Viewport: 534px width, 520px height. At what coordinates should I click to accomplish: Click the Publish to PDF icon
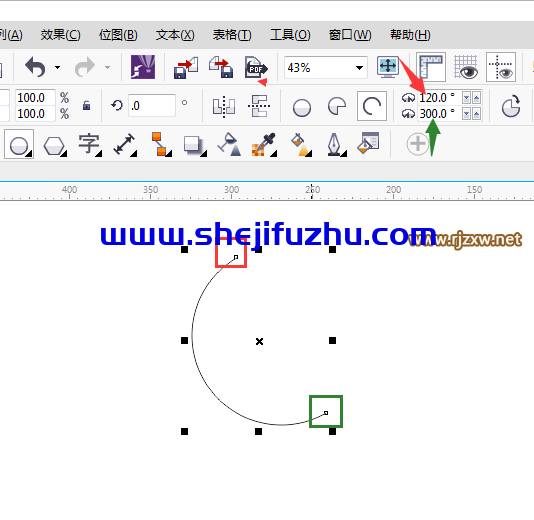coord(256,67)
